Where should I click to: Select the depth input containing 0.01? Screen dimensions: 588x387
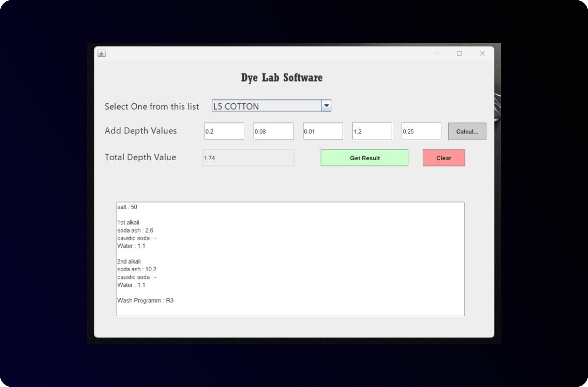[322, 131]
